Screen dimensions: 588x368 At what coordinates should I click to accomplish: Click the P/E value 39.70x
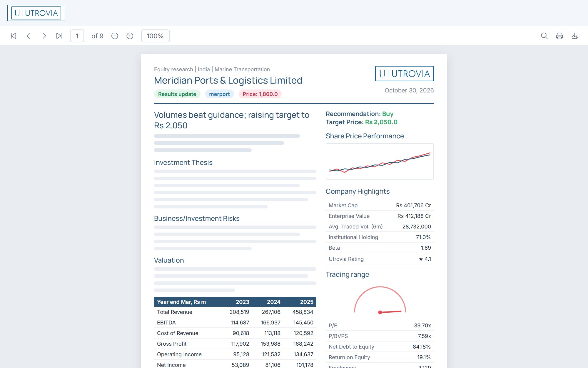(x=422, y=326)
